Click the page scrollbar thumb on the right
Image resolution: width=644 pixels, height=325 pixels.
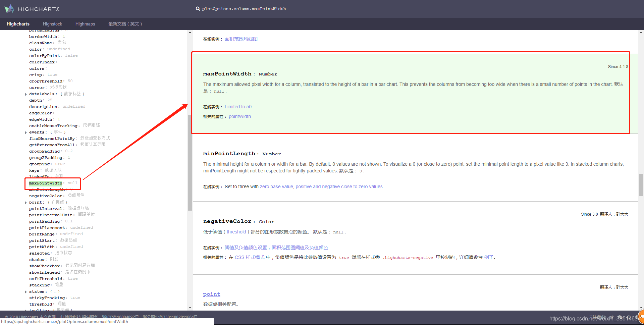click(x=641, y=185)
